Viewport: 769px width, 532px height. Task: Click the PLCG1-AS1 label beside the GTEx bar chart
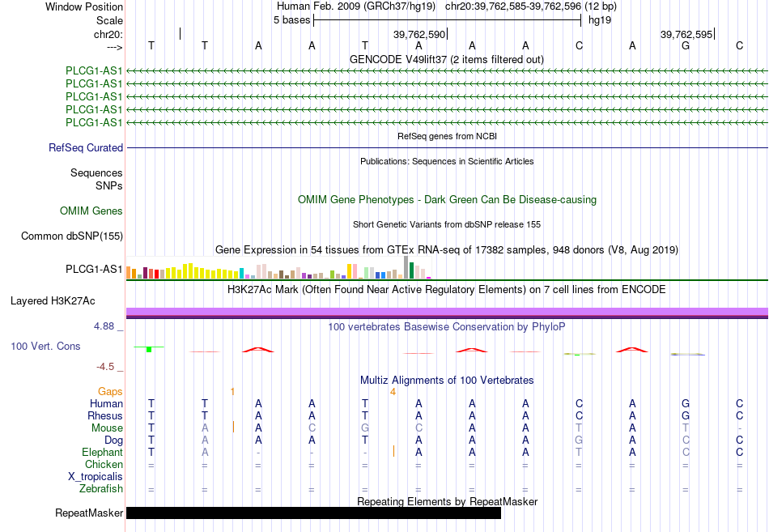pyautogui.click(x=94, y=269)
